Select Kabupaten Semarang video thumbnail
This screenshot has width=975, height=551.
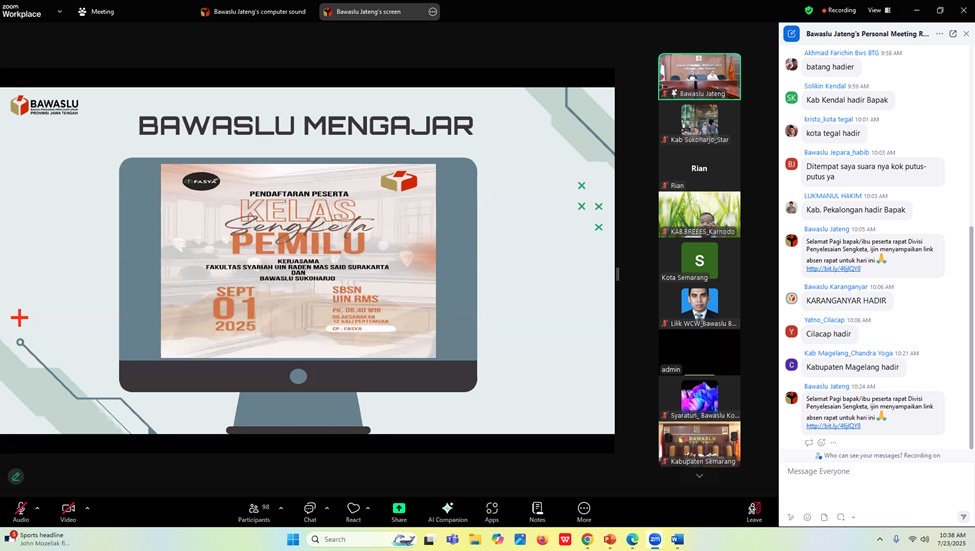(x=700, y=444)
